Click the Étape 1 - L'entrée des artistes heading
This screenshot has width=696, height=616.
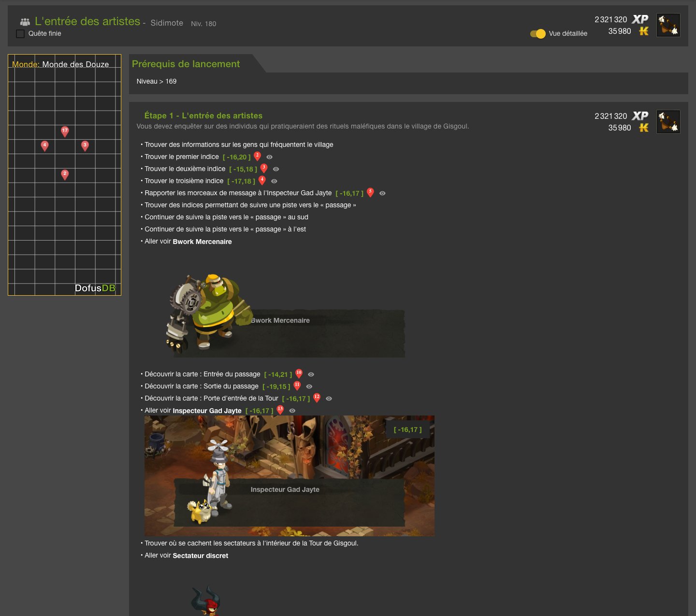203,115
